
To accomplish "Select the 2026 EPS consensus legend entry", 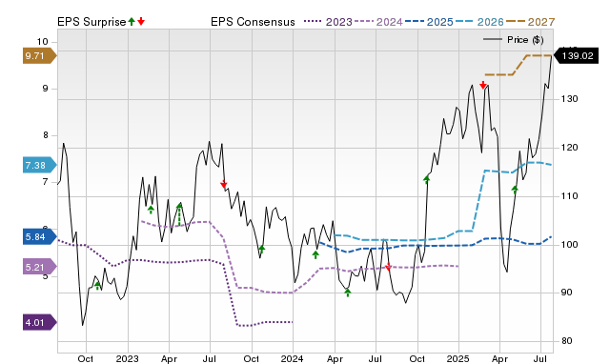I will click(479, 22).
